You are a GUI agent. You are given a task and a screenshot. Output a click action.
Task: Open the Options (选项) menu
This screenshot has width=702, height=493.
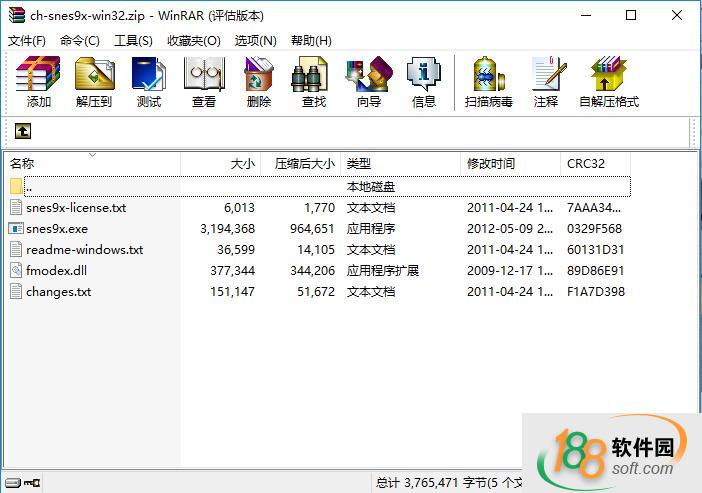255,40
